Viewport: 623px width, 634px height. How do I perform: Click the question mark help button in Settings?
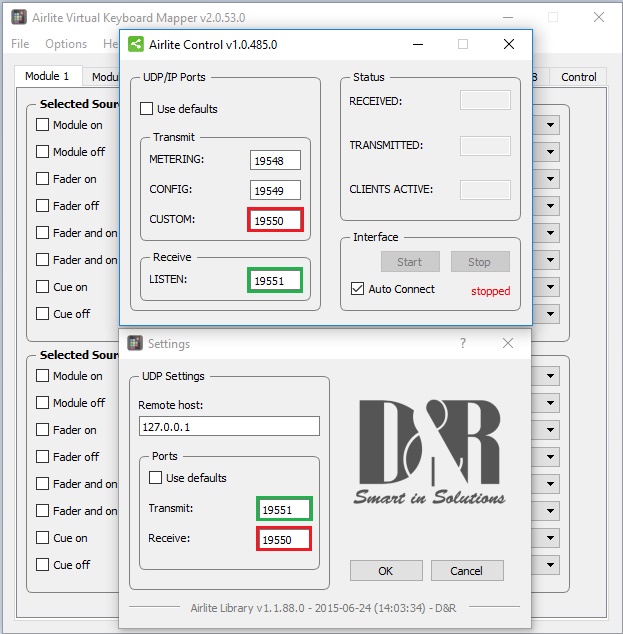click(x=463, y=343)
